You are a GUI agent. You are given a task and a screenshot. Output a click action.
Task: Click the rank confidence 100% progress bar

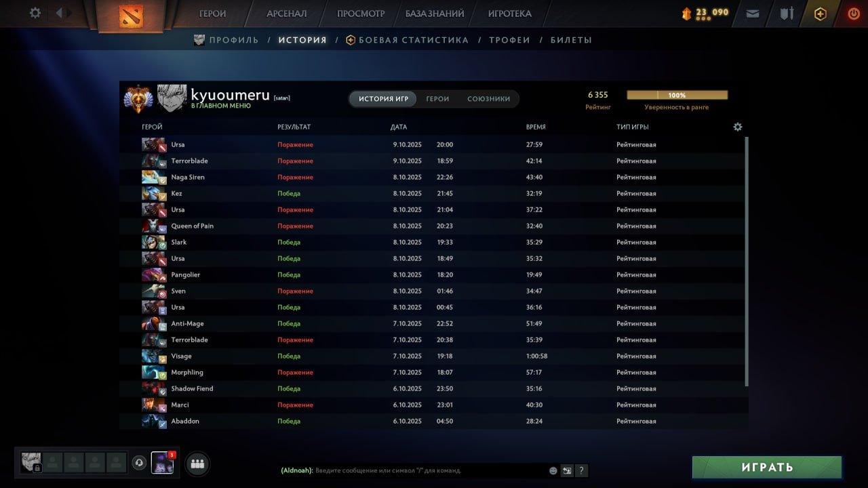[x=677, y=96]
